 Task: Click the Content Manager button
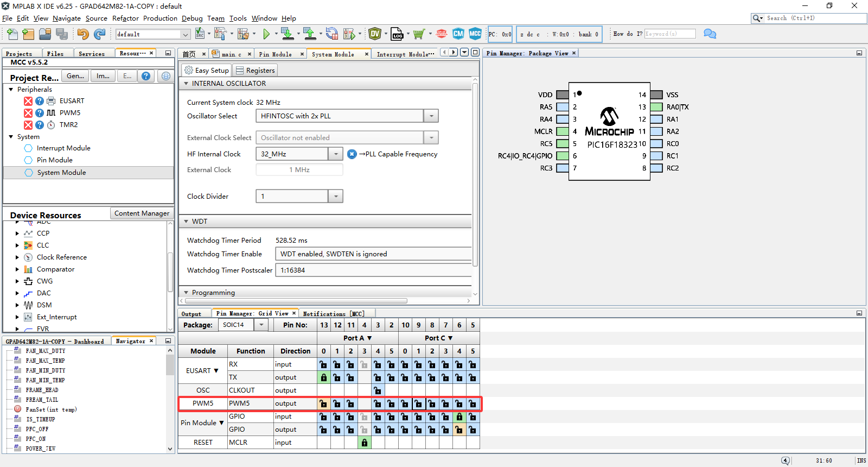point(142,213)
